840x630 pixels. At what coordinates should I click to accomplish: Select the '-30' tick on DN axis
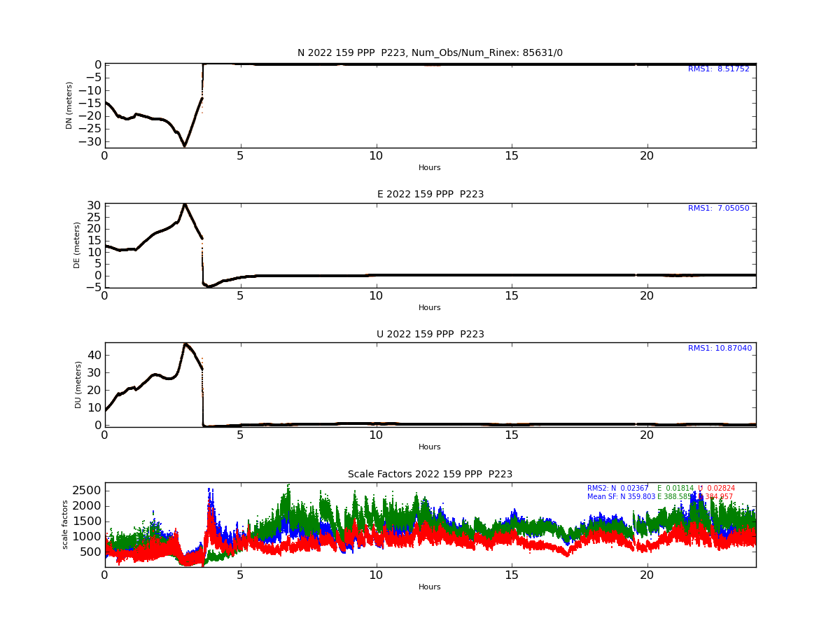tap(92, 141)
